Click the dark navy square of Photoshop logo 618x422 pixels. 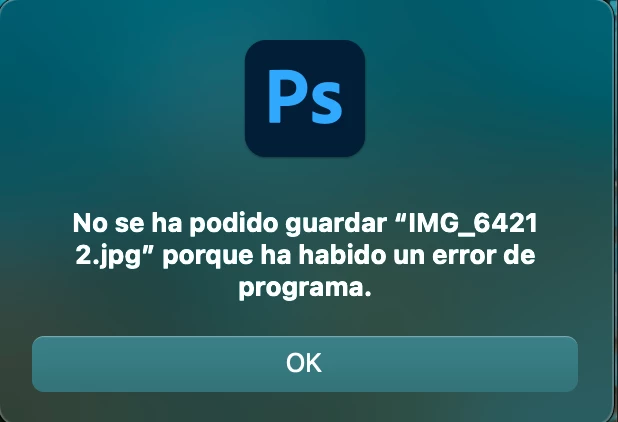click(x=305, y=98)
